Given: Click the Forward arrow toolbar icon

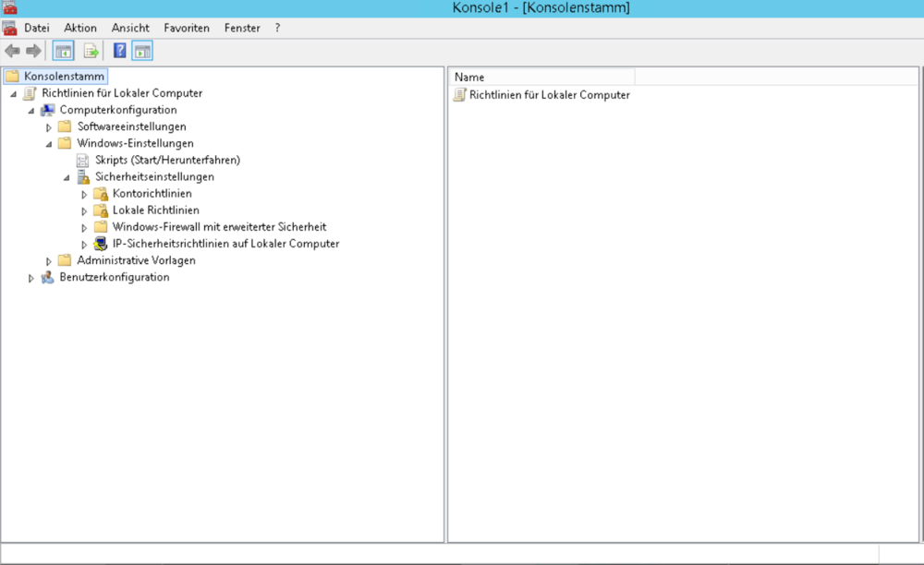Looking at the screenshot, I should [33, 51].
